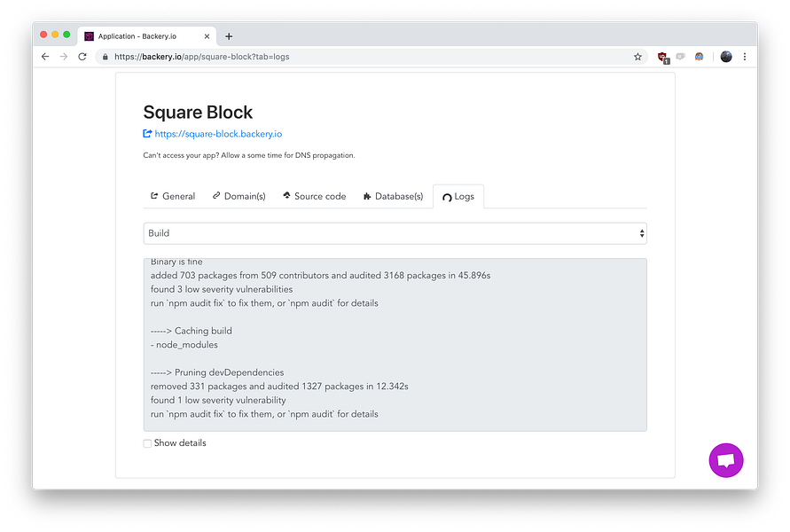The width and height of the screenshot is (790, 532).
Task: Click the '-----> Pruning devDependencies' log line
Action: coord(217,372)
